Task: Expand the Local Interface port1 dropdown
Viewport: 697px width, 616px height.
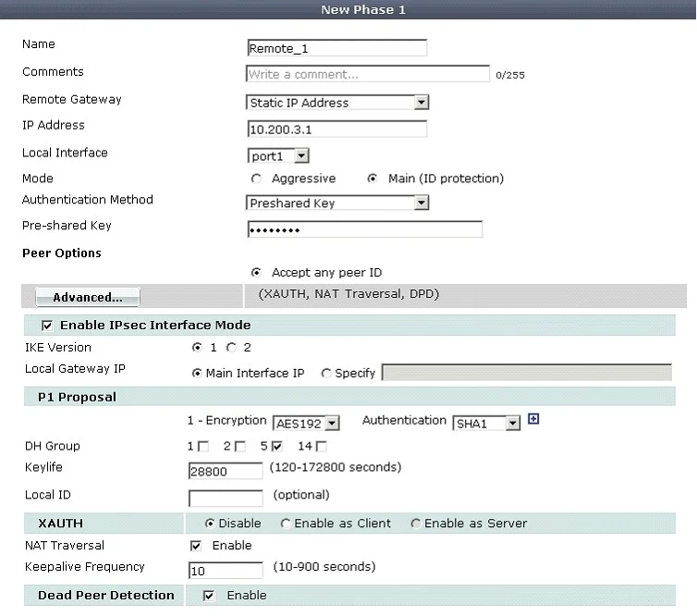Action: click(x=278, y=156)
